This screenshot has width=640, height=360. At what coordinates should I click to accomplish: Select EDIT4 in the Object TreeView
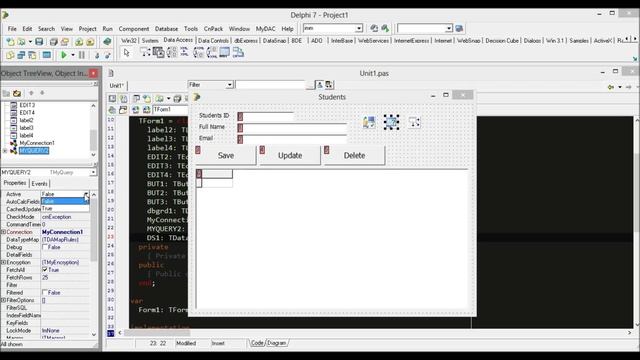point(27,113)
